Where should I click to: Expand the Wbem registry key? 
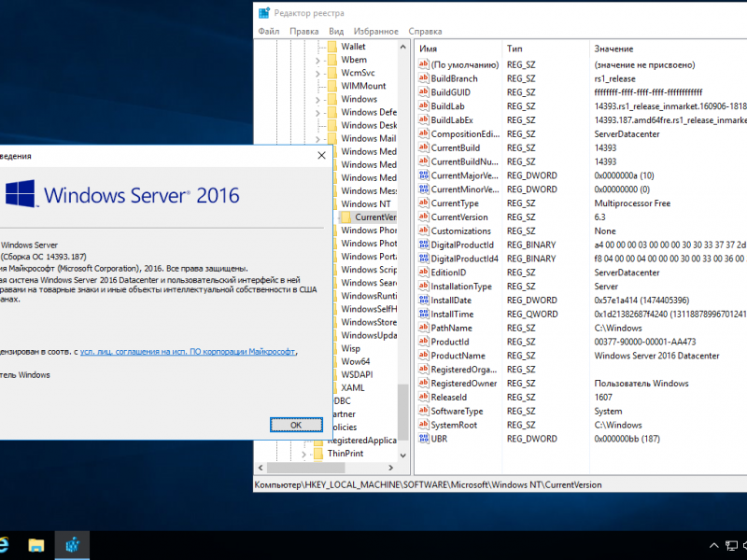tap(317, 60)
